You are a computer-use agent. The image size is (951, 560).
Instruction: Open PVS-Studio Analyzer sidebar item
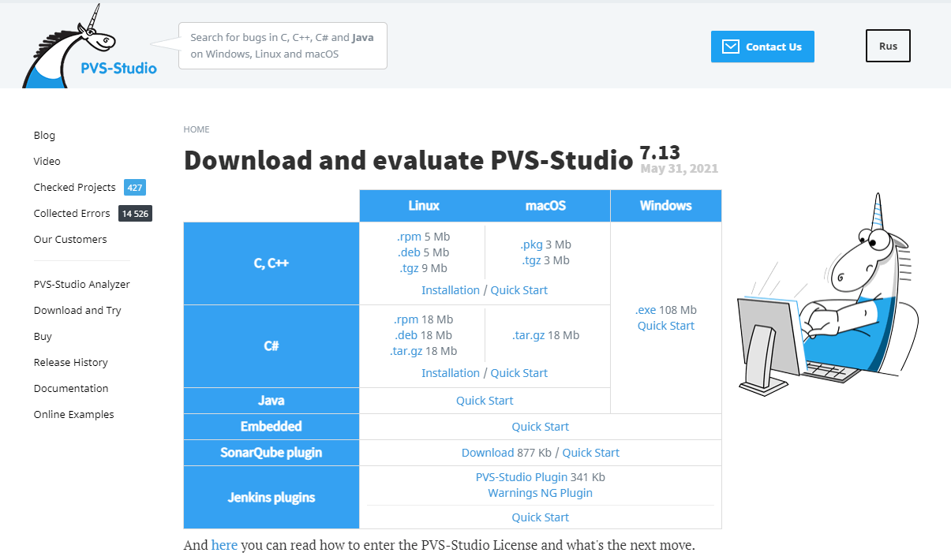click(82, 284)
